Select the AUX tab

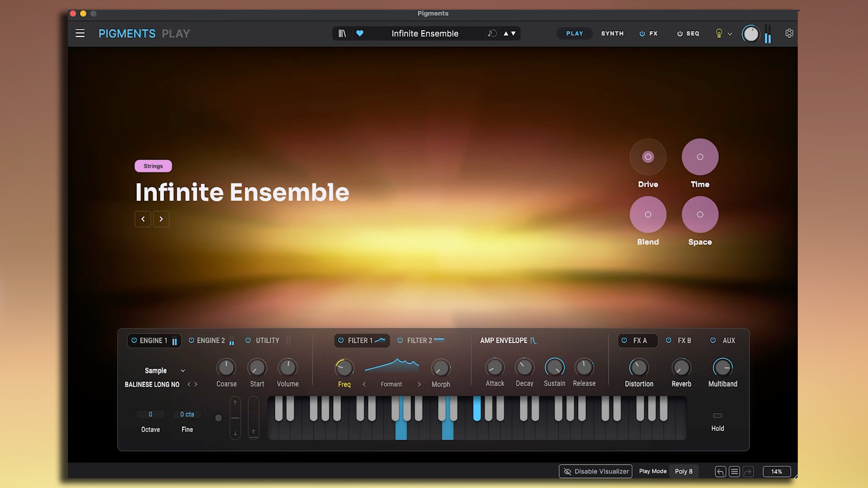pyautogui.click(x=729, y=341)
